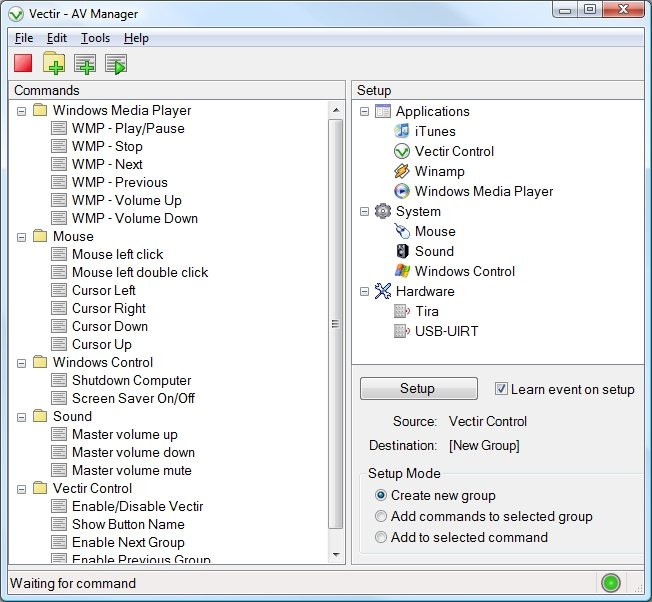Click the Commands list scrollbar thumb
Screen dimensions: 652x602
[x=336, y=324]
